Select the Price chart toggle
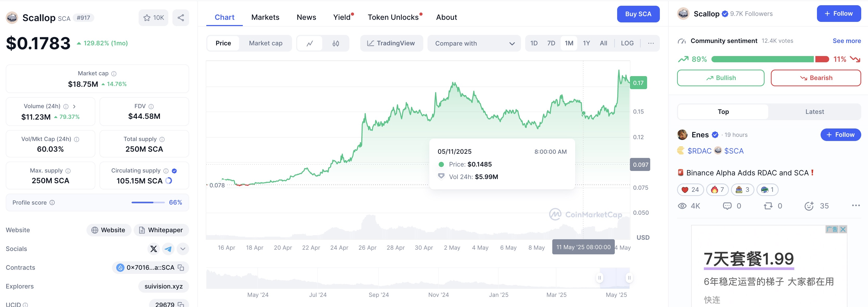 223,43
